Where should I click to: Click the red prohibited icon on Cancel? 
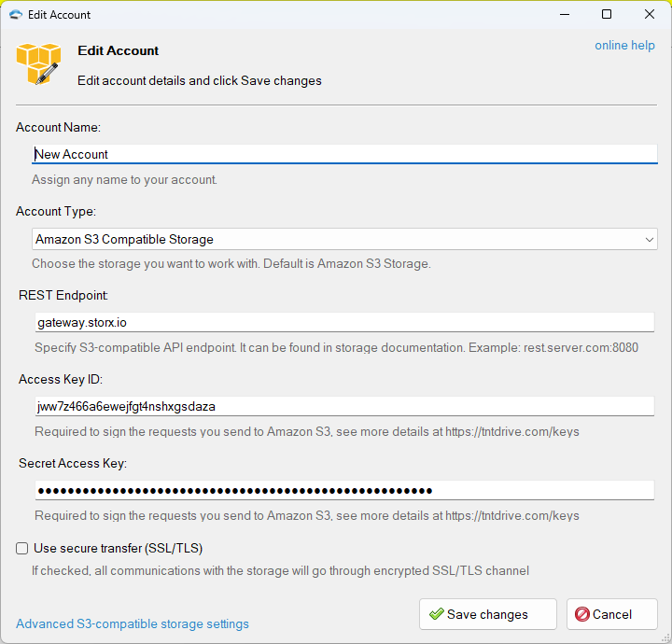pos(582,614)
